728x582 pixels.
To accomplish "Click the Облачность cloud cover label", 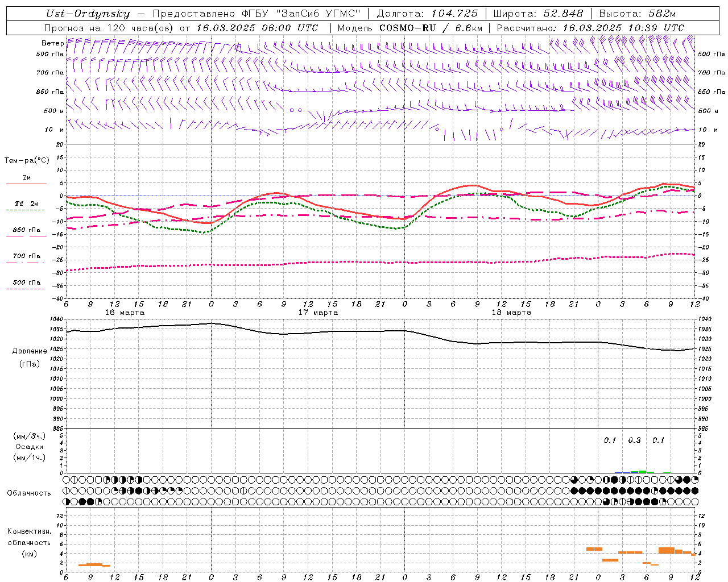I will pos(29,493).
